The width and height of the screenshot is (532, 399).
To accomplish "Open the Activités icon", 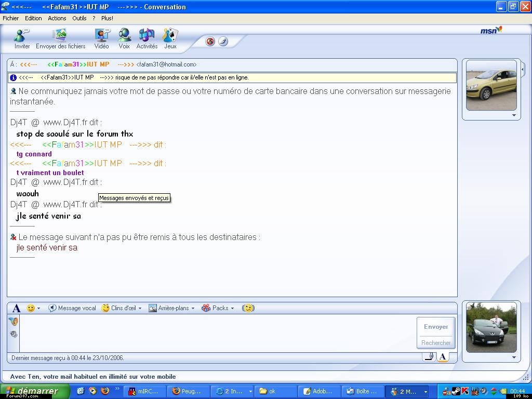I will [x=147, y=38].
